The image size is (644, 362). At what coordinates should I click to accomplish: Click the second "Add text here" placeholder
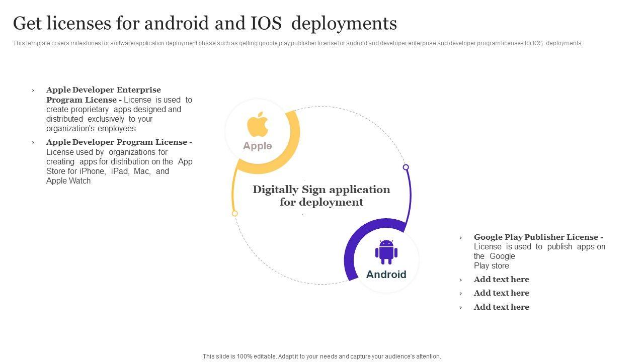[x=501, y=293]
